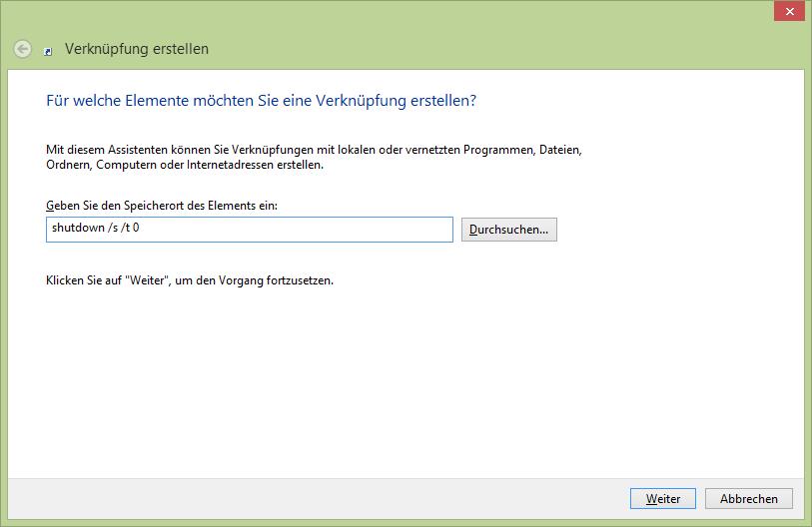The width and height of the screenshot is (812, 527).
Task: Click the 'Klicken Sie auf "Weiter"' instruction text
Action: point(190,280)
